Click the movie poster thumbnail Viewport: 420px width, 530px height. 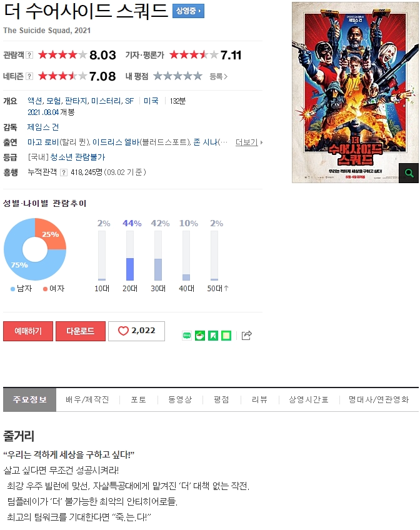[355, 92]
